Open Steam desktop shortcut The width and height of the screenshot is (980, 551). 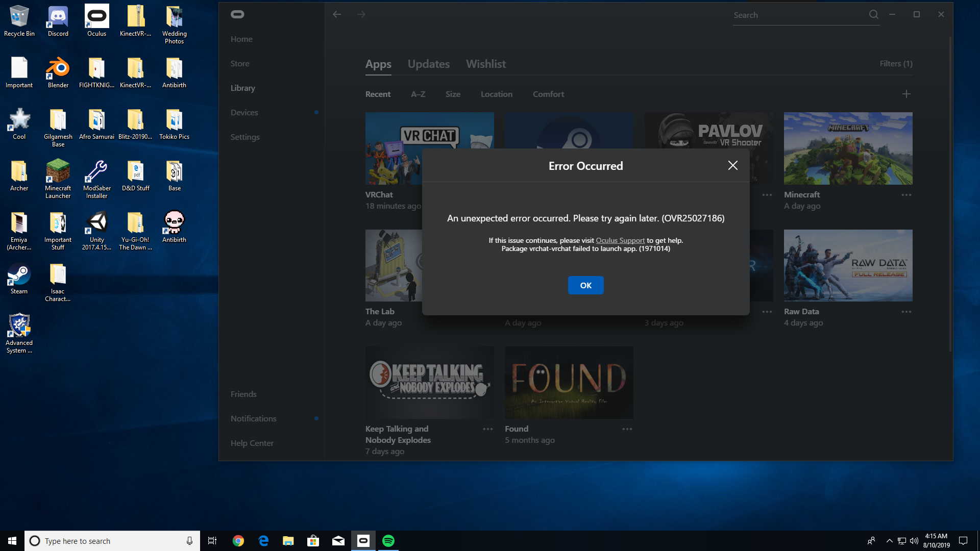19,279
